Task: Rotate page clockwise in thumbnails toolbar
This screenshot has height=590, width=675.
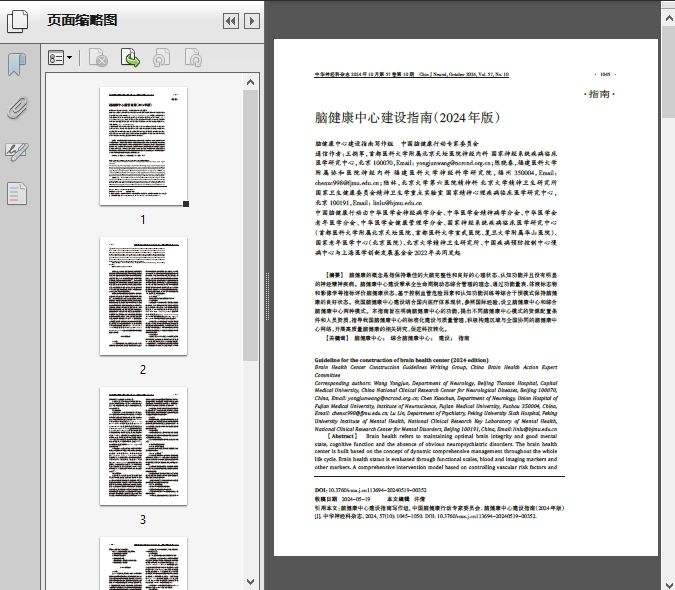Action: [192, 59]
